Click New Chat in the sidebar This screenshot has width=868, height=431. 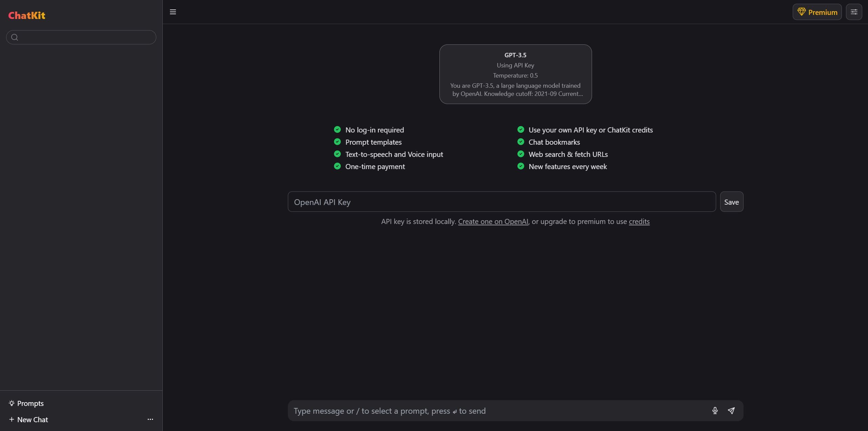coord(32,419)
